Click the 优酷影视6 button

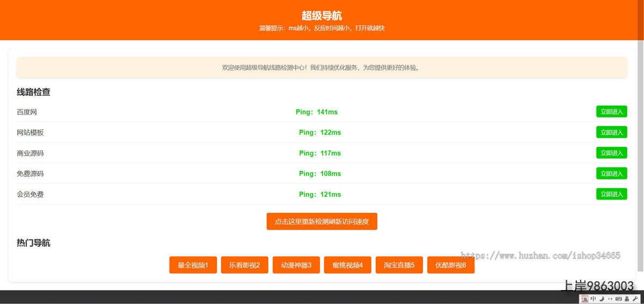tap(450, 265)
